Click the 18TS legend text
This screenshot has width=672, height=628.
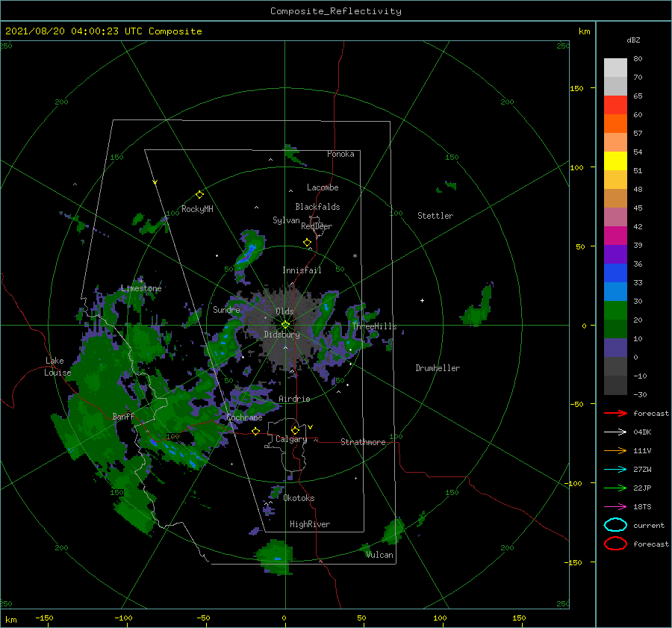tap(642, 507)
